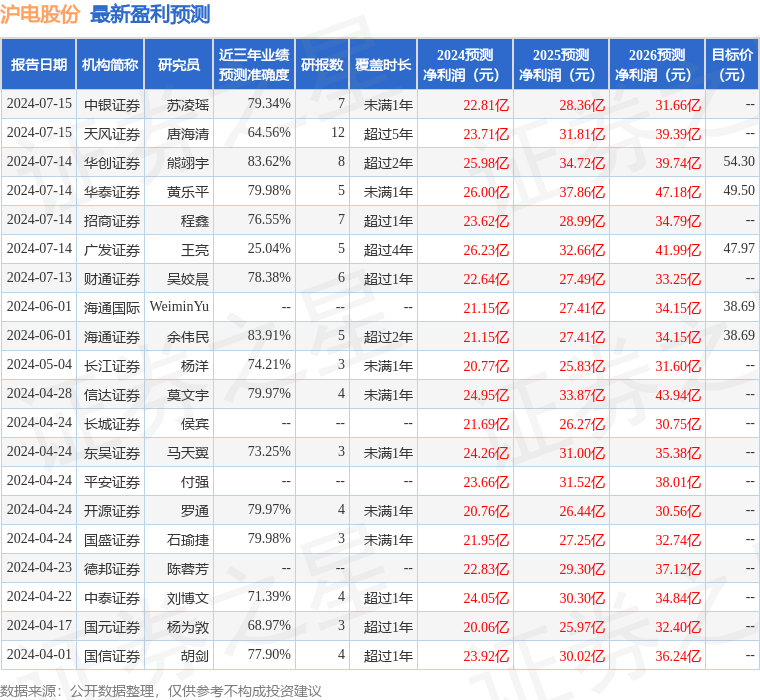Click the 最新盈利预测 heading
The width and height of the screenshot is (760, 700).
150,14
